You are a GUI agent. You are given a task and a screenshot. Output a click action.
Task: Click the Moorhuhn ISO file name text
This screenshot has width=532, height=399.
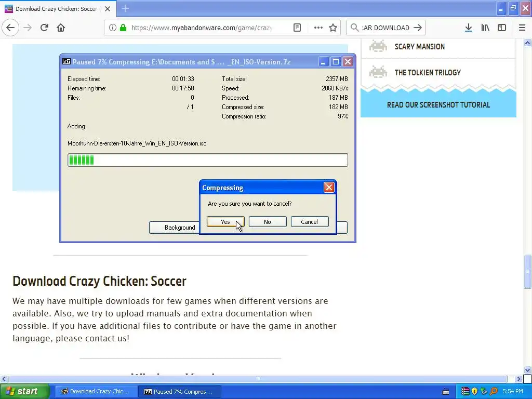[x=137, y=143]
